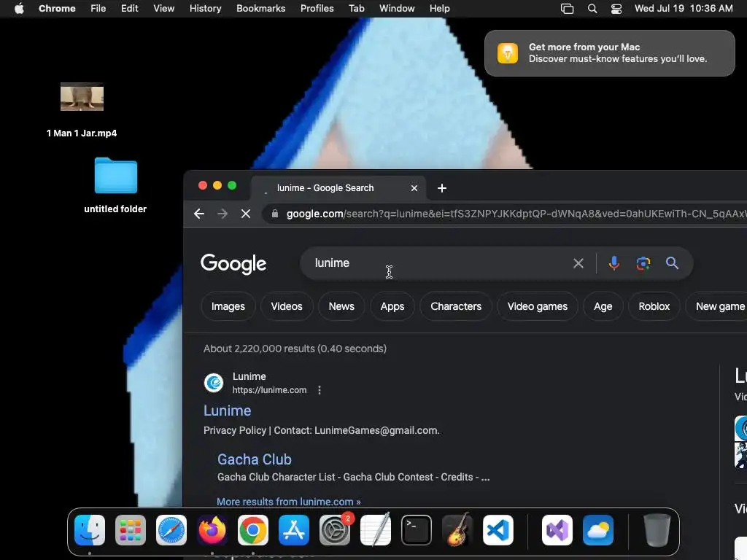The height and width of the screenshot is (560, 747).
Task: Filter results by Images
Action: coord(228,306)
